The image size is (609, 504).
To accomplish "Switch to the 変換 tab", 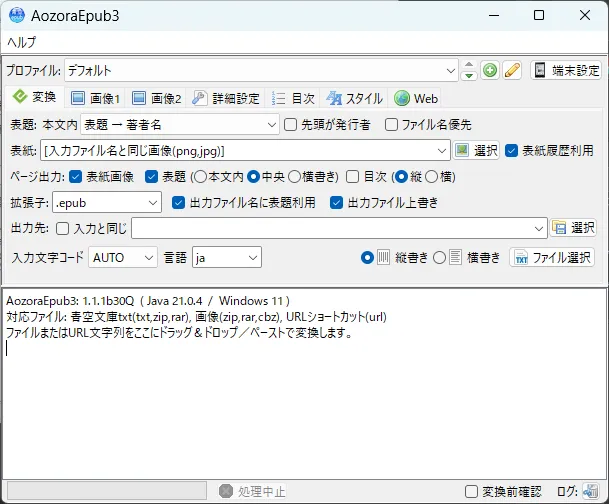I will (x=35, y=97).
